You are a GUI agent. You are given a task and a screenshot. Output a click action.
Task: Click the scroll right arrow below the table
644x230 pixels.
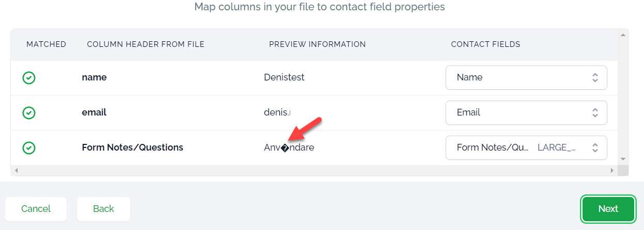(612, 170)
